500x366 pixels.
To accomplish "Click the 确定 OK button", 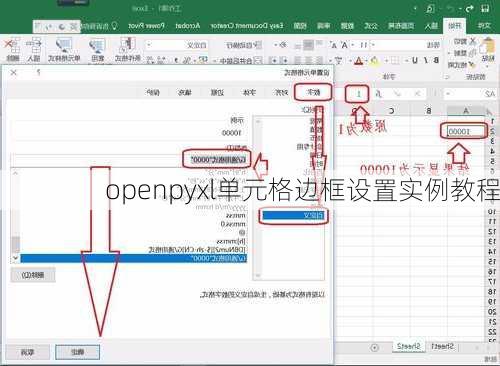I will click(x=77, y=352).
